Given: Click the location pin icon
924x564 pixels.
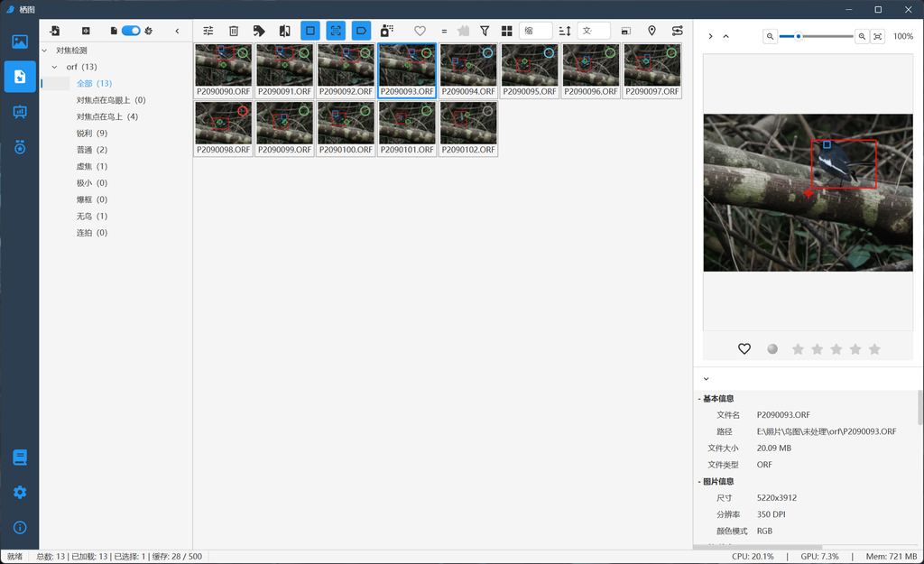Looking at the screenshot, I should [651, 31].
